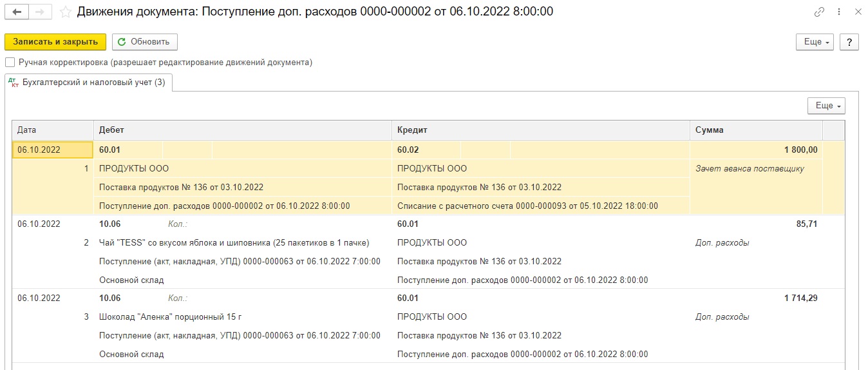The width and height of the screenshot is (868, 370).
Task: Click the Записать и закрыть button
Action: (55, 42)
